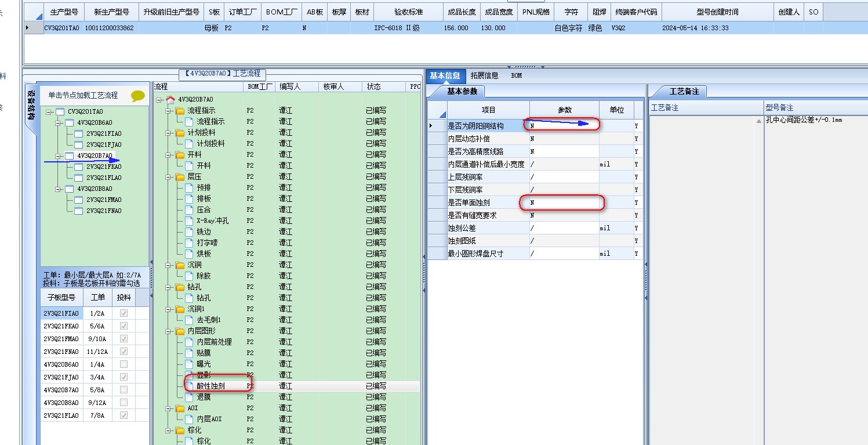Screen dimensions: 868x445
Task: Collapse the 沉铜1 folder expander
Action: pos(169,309)
